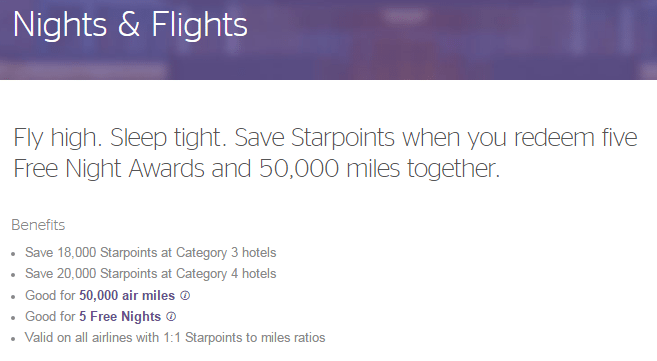
Task: Click the Free Night Awards headline line
Action: tap(256, 169)
